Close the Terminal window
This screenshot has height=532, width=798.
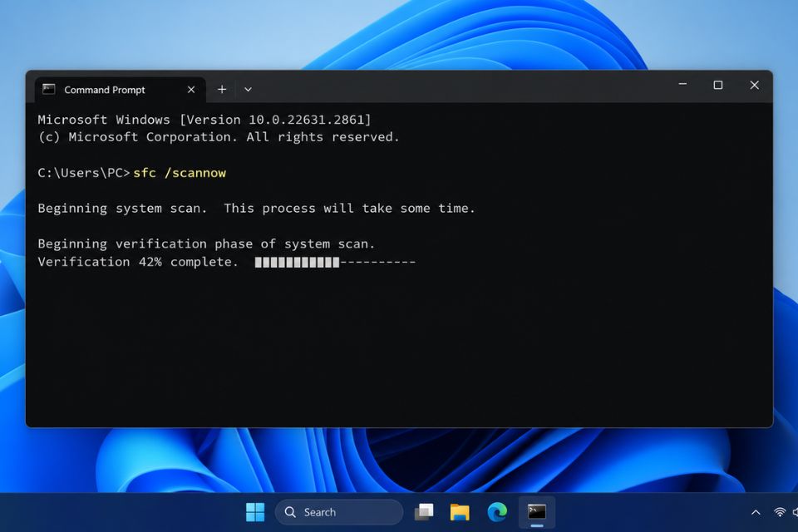coord(754,85)
